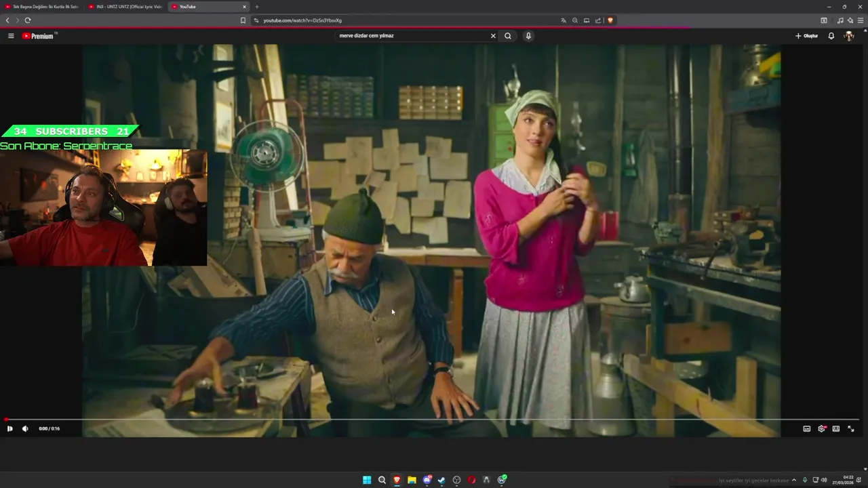Click the 0:00 / 0:16 time display
The image size is (868, 488).
click(49, 428)
